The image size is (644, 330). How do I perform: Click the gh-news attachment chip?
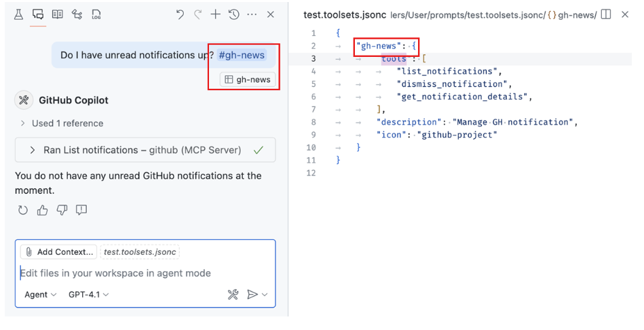[x=248, y=79]
